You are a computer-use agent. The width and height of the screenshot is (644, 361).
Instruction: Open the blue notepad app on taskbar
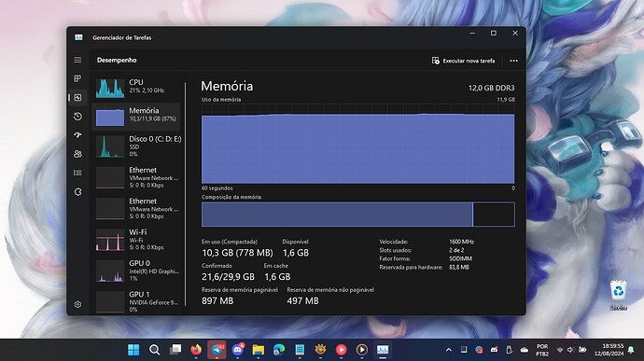coord(300,350)
